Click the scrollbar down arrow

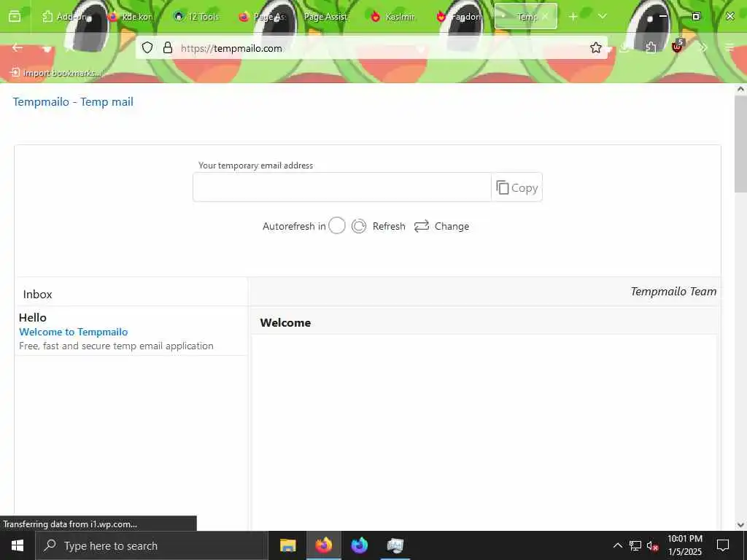click(x=740, y=525)
